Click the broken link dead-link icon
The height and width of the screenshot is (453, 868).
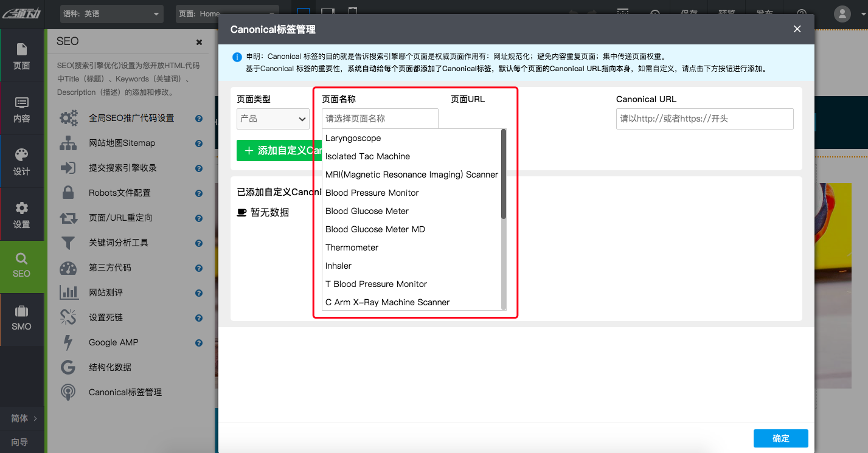(x=68, y=317)
